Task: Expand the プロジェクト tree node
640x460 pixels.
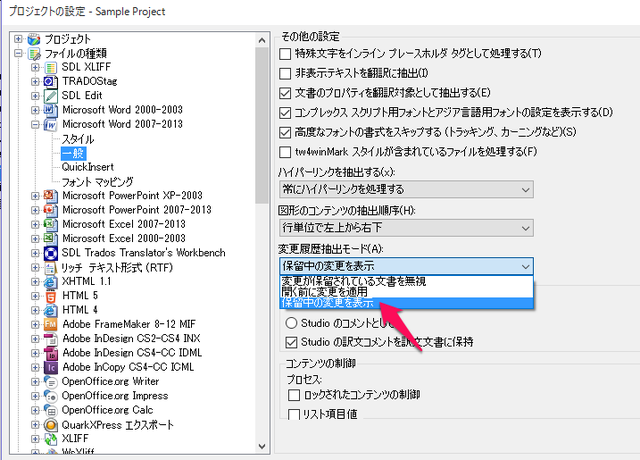Action: click(18, 39)
